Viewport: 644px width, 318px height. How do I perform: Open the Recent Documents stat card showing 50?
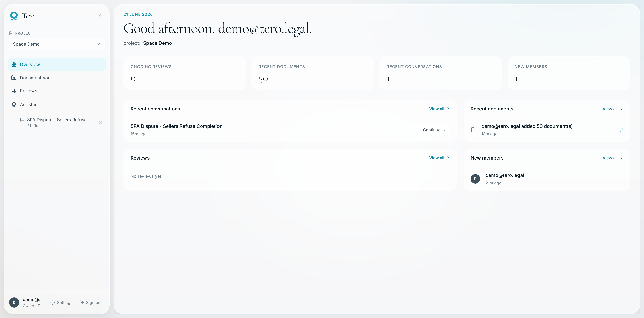(313, 73)
